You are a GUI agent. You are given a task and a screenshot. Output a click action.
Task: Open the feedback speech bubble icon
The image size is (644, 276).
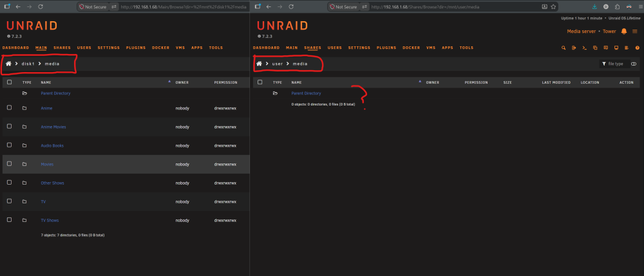pyautogui.click(x=605, y=48)
